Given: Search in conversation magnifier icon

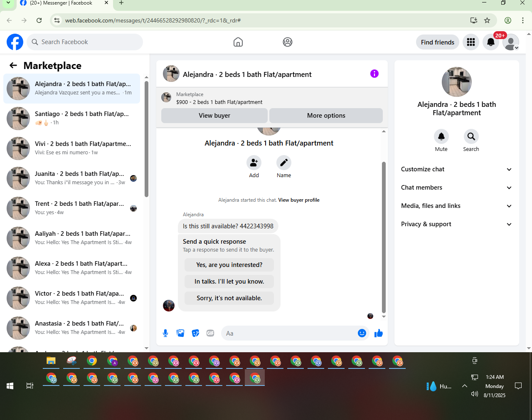Looking at the screenshot, I should [x=471, y=136].
